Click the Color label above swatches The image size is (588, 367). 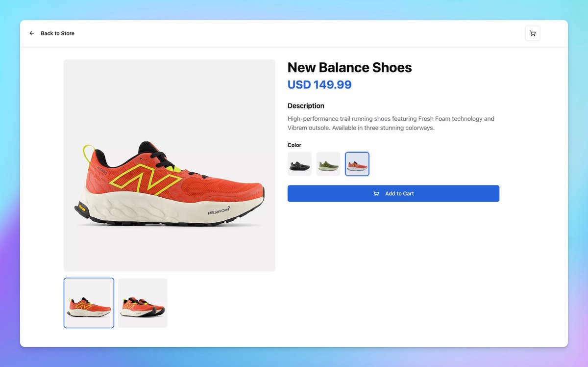point(294,145)
